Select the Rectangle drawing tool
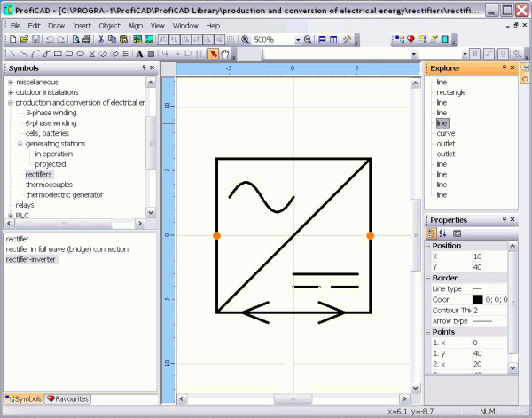The height and width of the screenshot is (418, 532). tap(58, 53)
